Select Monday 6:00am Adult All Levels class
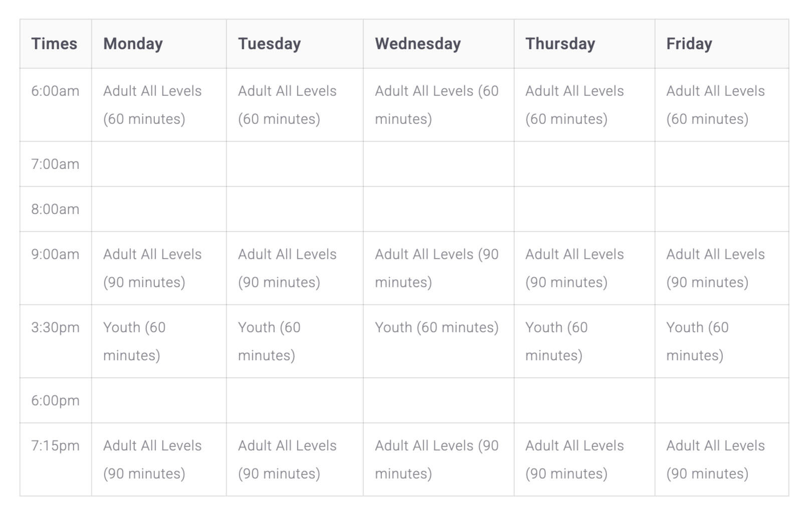The height and width of the screenshot is (524, 812). [152, 105]
